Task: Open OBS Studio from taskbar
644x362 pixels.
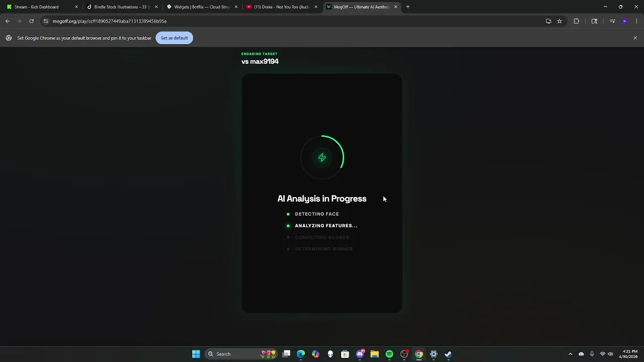Action: coord(404,354)
